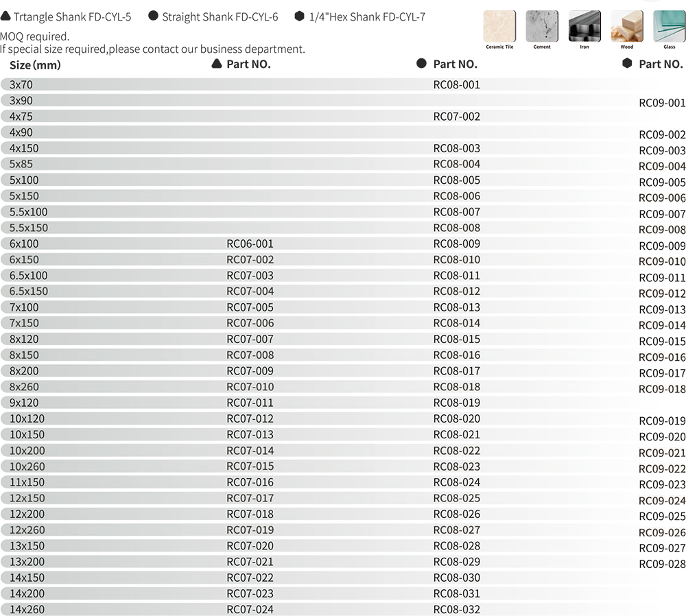Viewport: 686px width, 616px height.
Task: Click the hexagon icon in the Part NO. header
Action: point(627,63)
